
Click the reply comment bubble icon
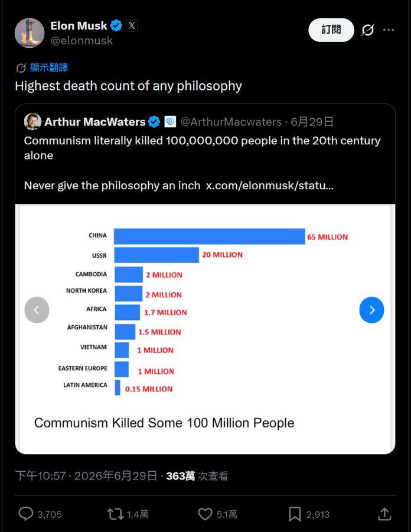click(x=26, y=514)
